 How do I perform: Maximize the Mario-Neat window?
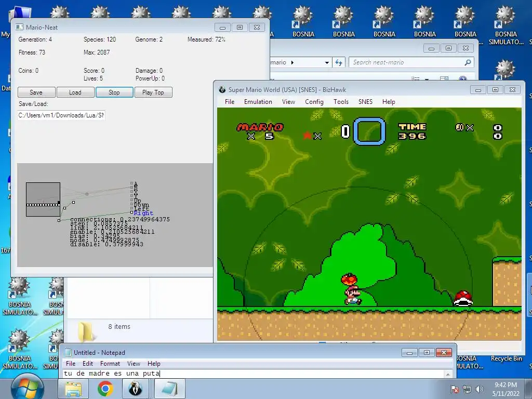coord(240,28)
